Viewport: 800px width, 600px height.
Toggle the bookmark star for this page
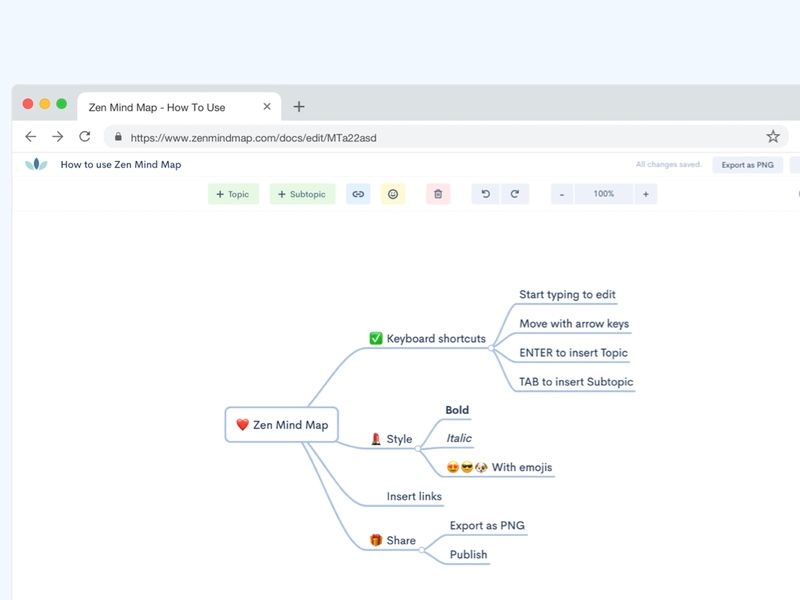click(x=771, y=137)
